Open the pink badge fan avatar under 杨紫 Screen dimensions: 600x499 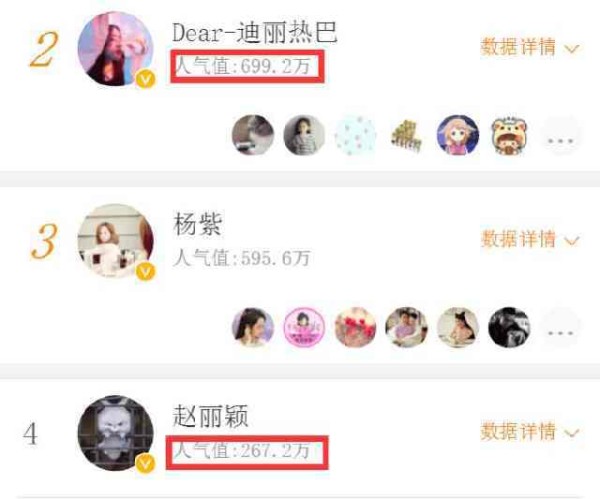(x=304, y=328)
